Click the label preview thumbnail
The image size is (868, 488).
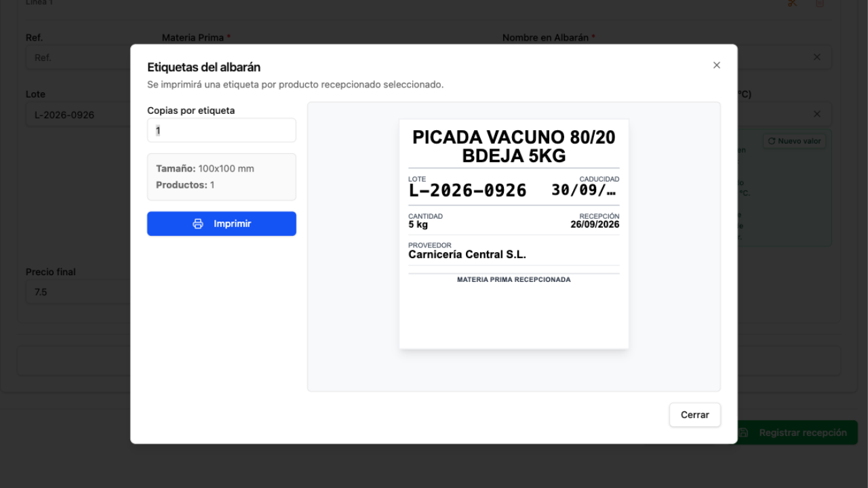pyautogui.click(x=514, y=234)
